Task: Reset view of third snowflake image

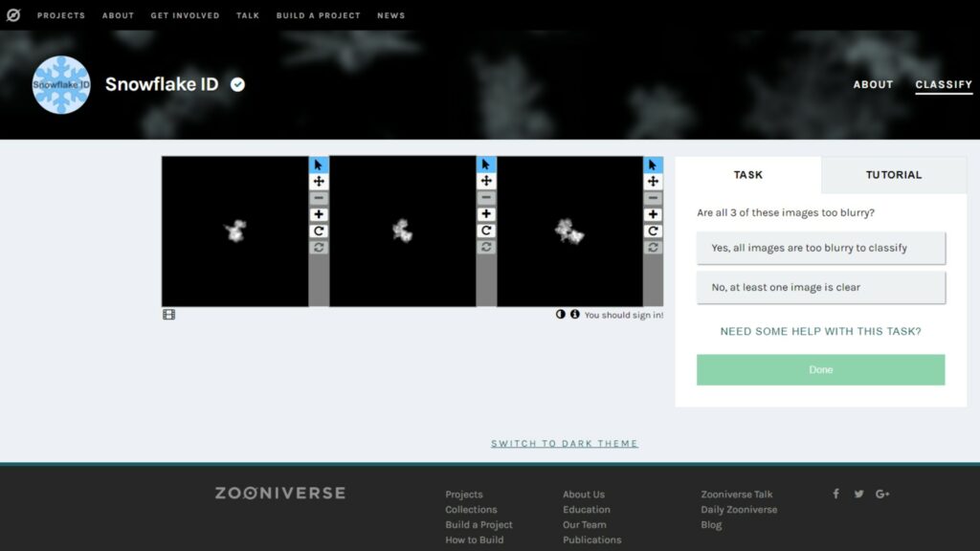Action: click(653, 248)
